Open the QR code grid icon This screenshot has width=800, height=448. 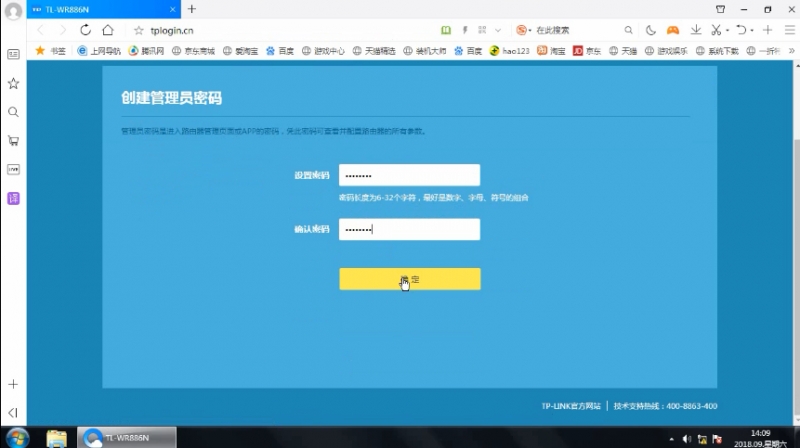(x=482, y=30)
